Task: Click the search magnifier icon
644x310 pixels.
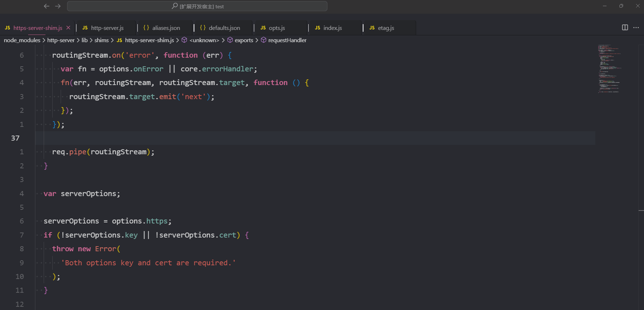Action: tap(175, 6)
